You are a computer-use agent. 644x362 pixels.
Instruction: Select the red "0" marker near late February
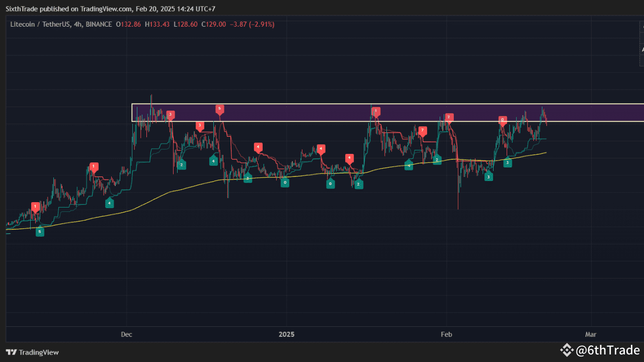click(x=502, y=121)
